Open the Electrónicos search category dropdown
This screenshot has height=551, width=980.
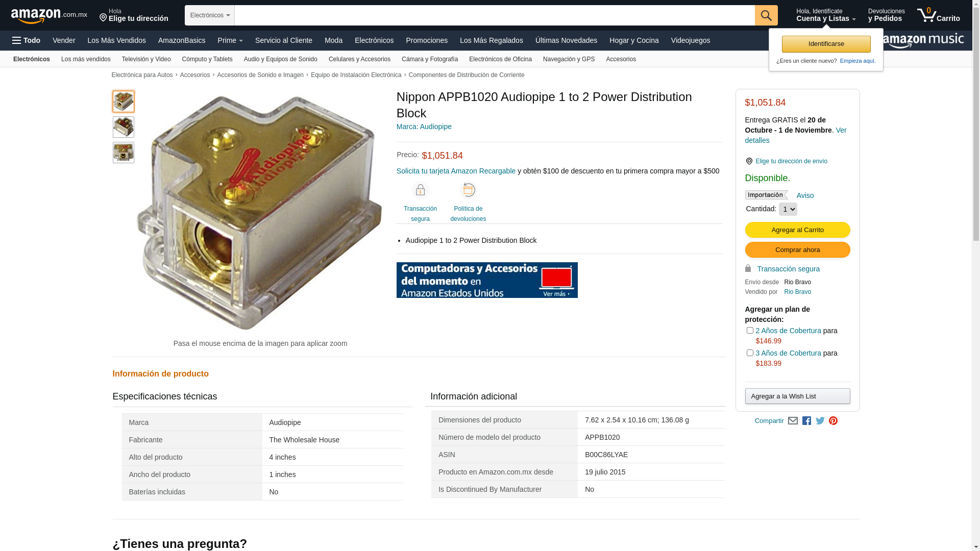(x=210, y=15)
